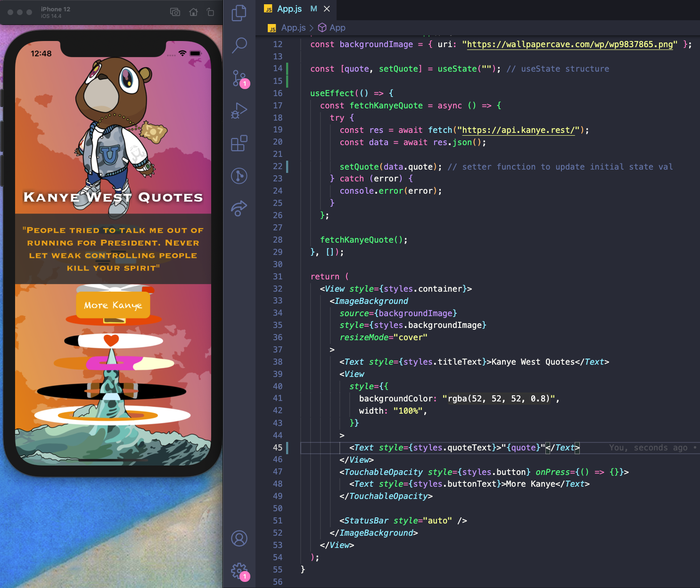Click line number 12 in the gutter
Image resolution: width=700 pixels, height=588 pixels.
coord(278,44)
